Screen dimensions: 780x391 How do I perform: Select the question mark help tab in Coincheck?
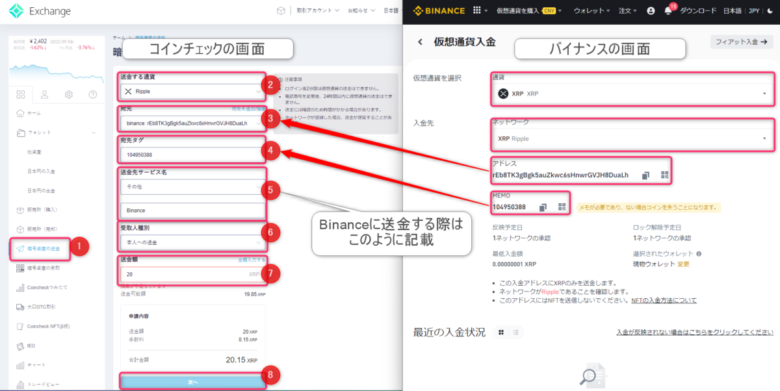pyautogui.click(x=93, y=95)
